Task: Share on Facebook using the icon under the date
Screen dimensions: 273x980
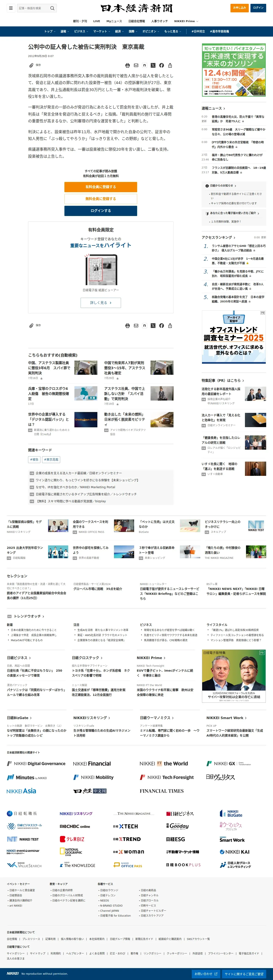Action: 162,65
